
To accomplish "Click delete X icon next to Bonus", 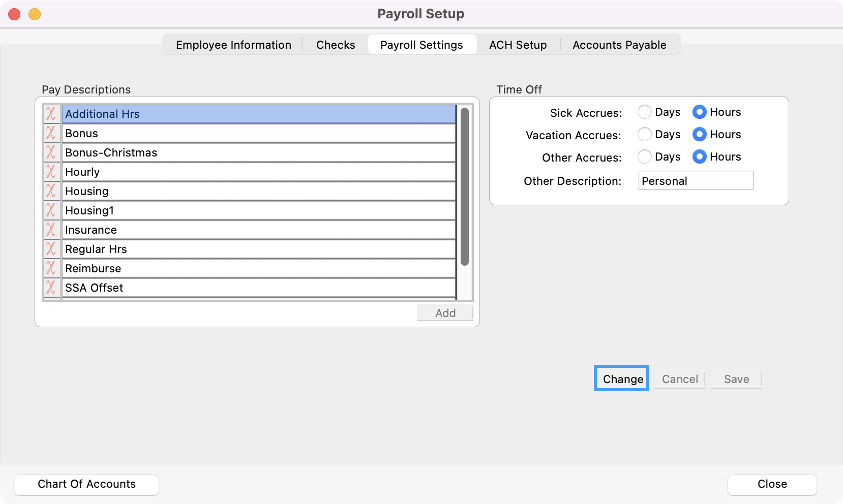I will 51,133.
